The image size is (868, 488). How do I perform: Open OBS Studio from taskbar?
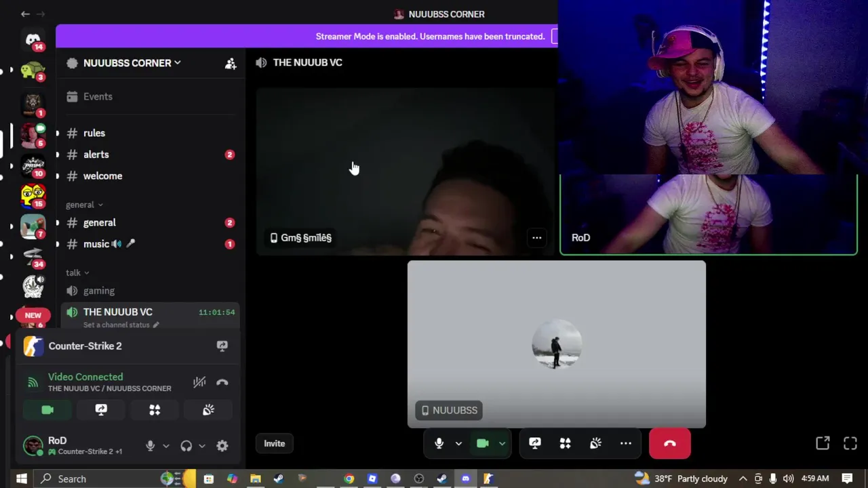click(418, 479)
